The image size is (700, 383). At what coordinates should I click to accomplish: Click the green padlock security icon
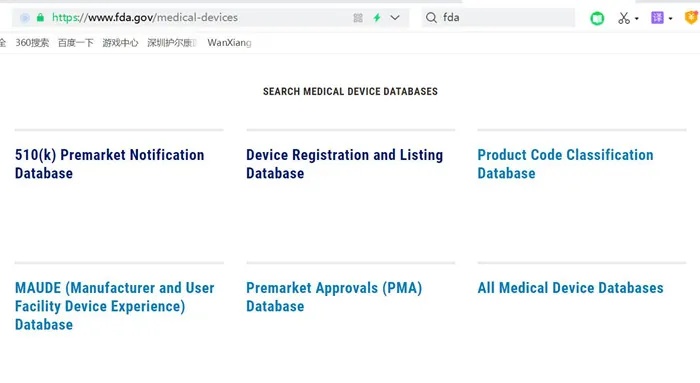[40, 17]
